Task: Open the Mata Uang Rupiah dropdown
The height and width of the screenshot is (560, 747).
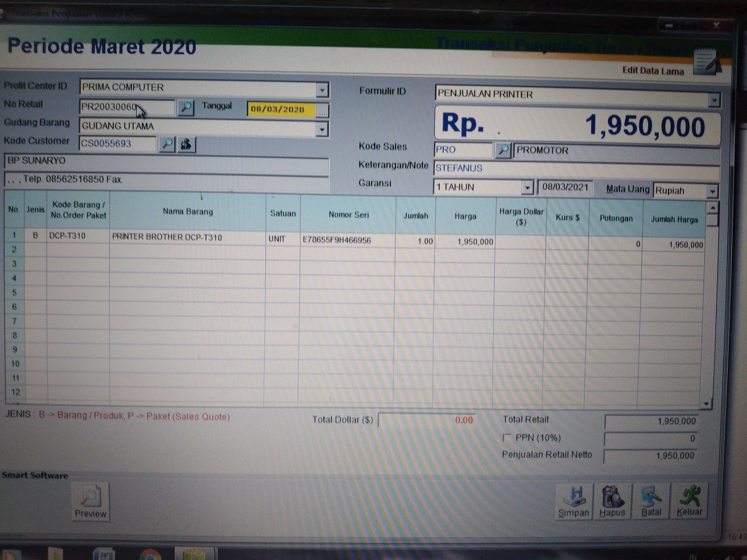Action: [x=712, y=191]
